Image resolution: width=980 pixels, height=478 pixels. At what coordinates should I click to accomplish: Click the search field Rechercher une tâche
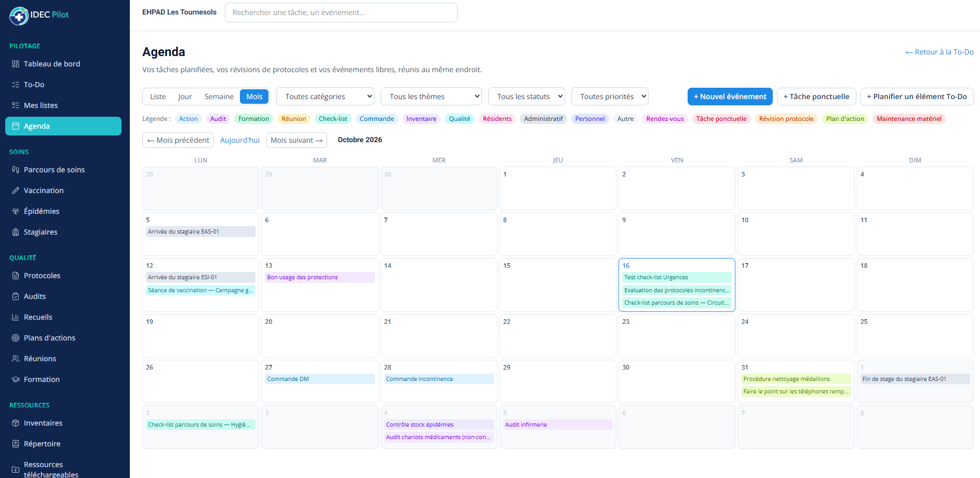[341, 12]
